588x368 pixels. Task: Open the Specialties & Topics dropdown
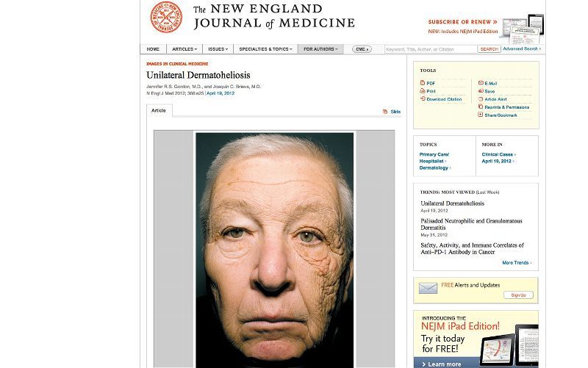pos(265,49)
